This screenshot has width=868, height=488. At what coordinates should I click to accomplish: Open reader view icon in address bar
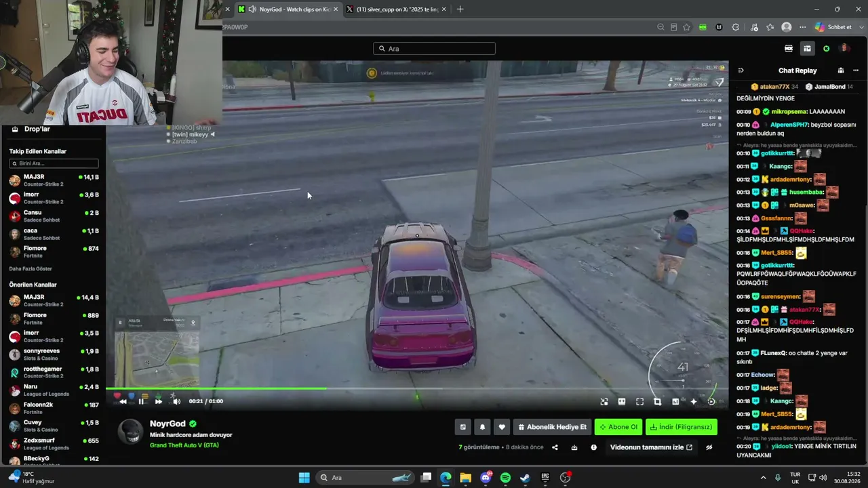click(x=673, y=27)
